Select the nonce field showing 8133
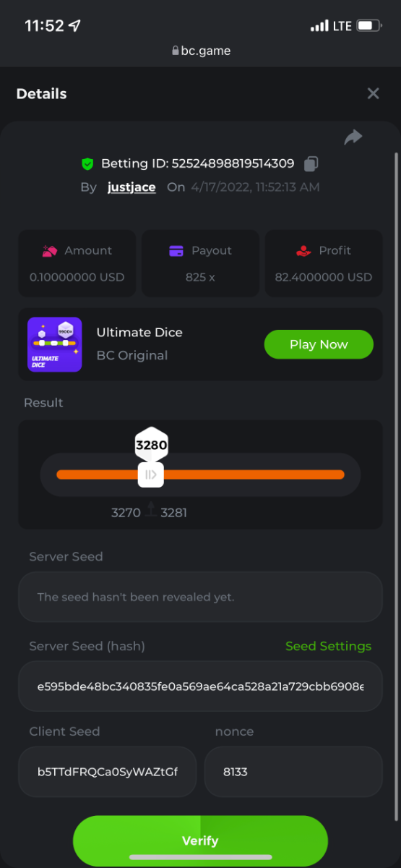 [293, 772]
